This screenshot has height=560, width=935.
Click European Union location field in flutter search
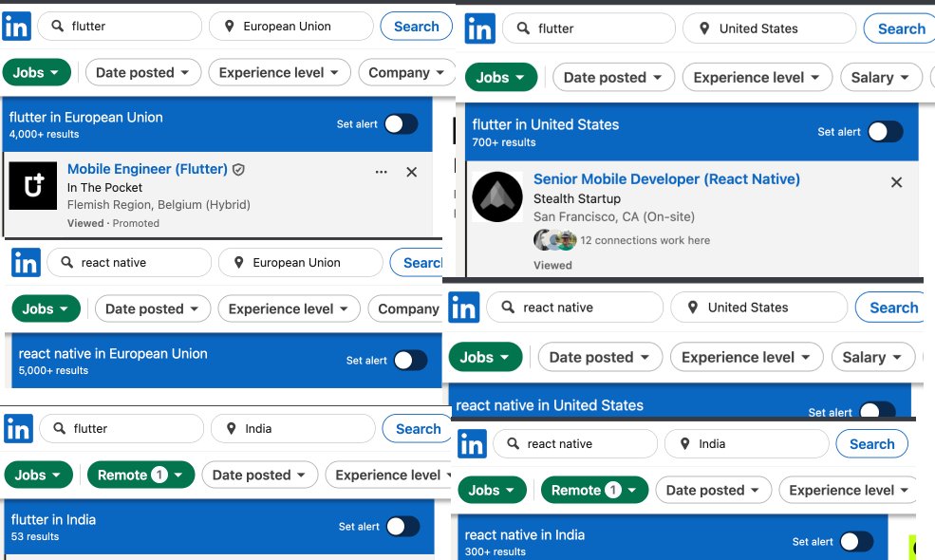tap(291, 27)
